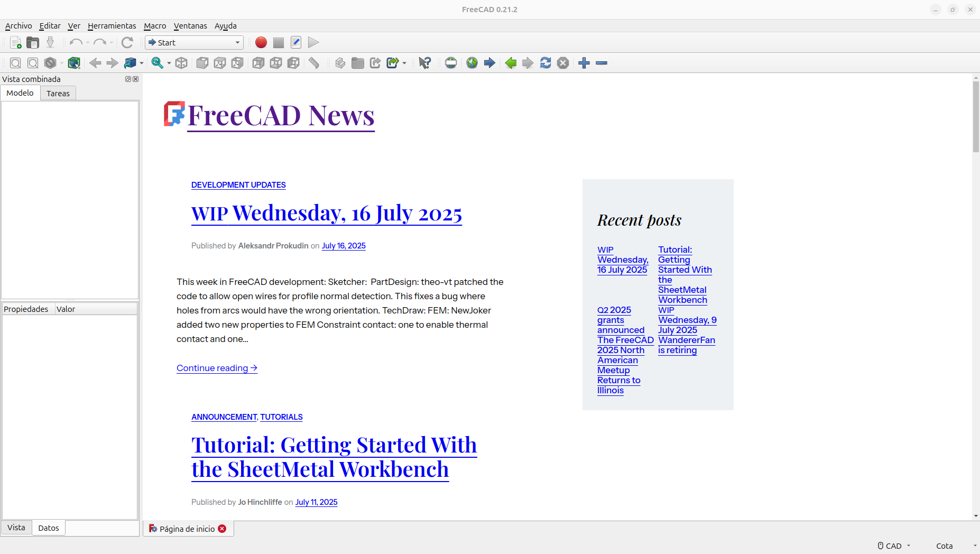The image size is (980, 554).
Task: Open the macros dialog icon
Action: [296, 43]
